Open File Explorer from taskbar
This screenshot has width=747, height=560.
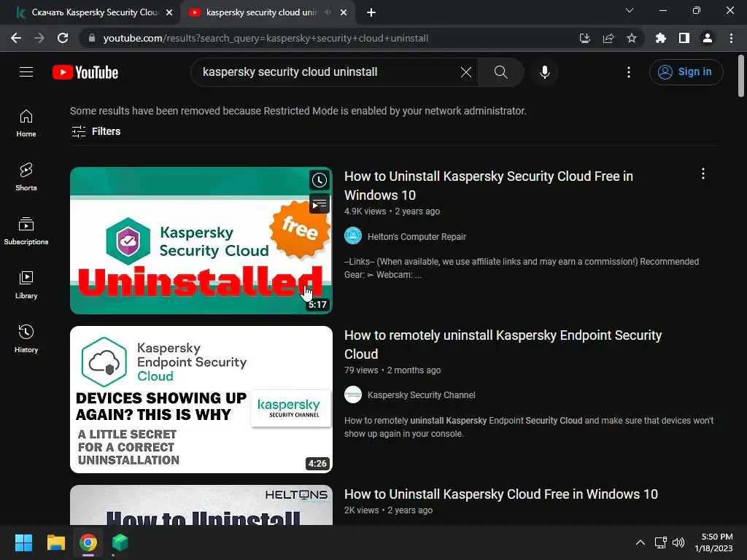point(55,542)
